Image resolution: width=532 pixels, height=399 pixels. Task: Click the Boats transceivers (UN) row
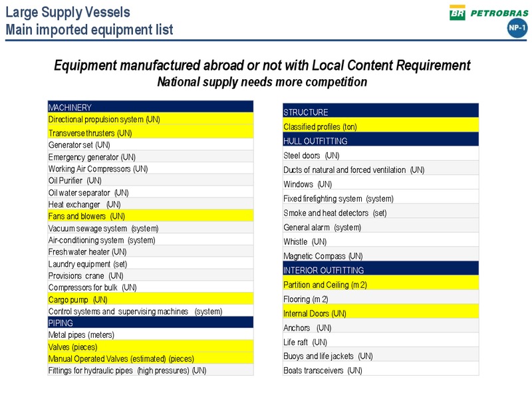[x=380, y=369]
